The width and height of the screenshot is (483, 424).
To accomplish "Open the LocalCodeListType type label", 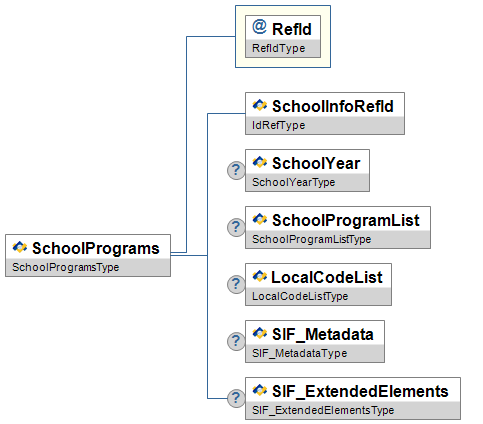I will point(300,296).
